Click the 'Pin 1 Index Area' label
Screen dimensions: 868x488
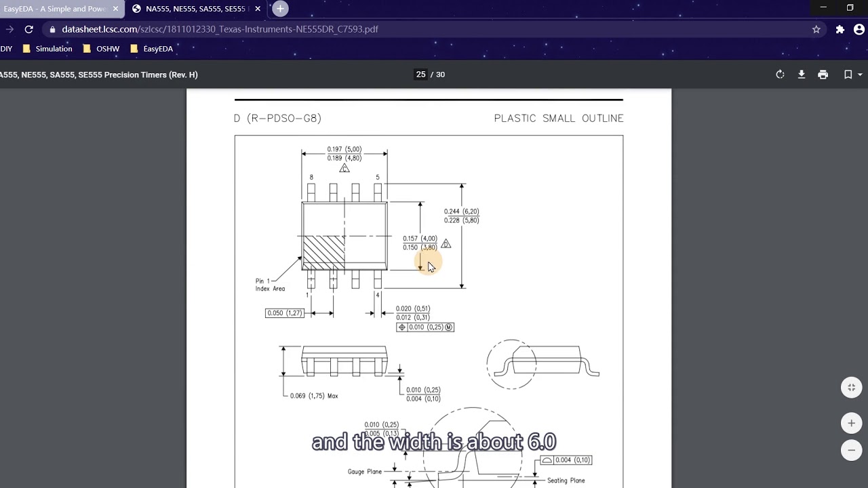tap(270, 285)
